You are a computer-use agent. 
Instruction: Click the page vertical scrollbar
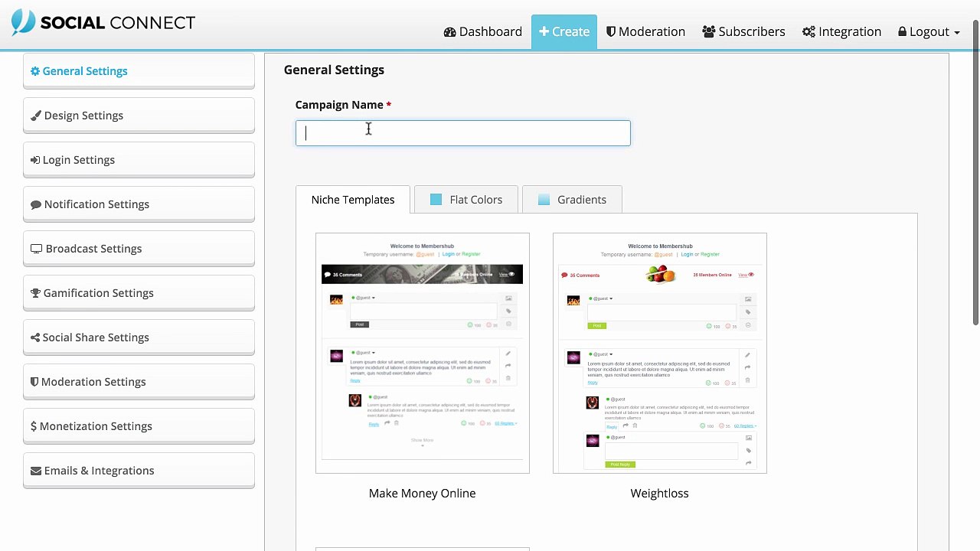(975, 172)
